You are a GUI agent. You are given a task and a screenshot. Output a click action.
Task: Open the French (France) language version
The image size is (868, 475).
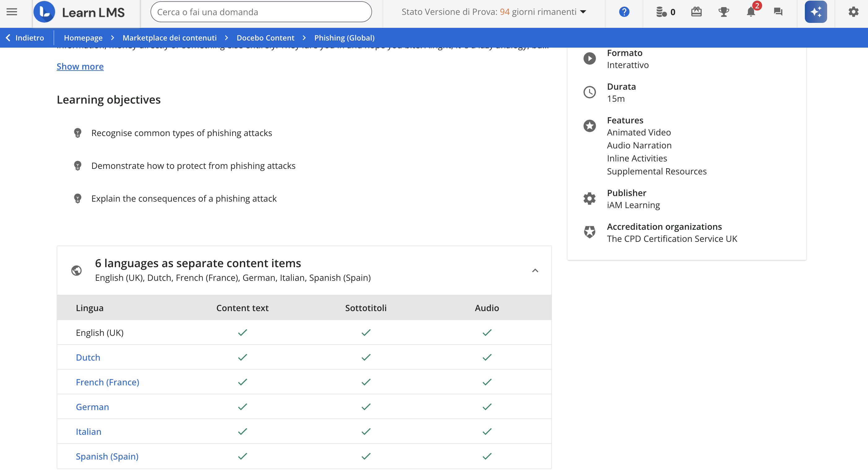(x=107, y=382)
